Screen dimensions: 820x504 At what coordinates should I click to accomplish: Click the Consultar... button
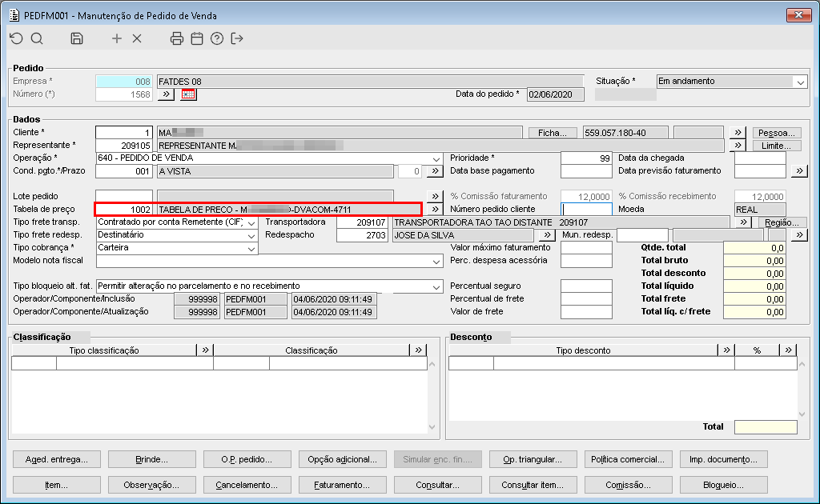click(437, 485)
